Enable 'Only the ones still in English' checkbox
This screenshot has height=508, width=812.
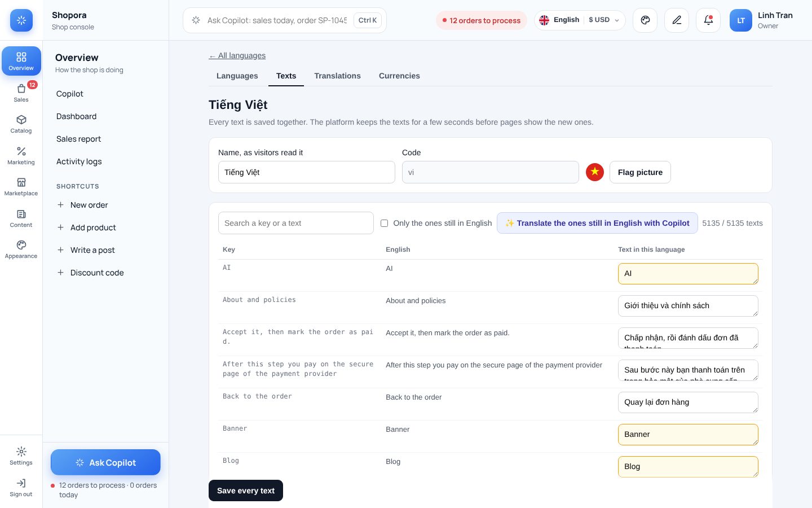coord(384,223)
